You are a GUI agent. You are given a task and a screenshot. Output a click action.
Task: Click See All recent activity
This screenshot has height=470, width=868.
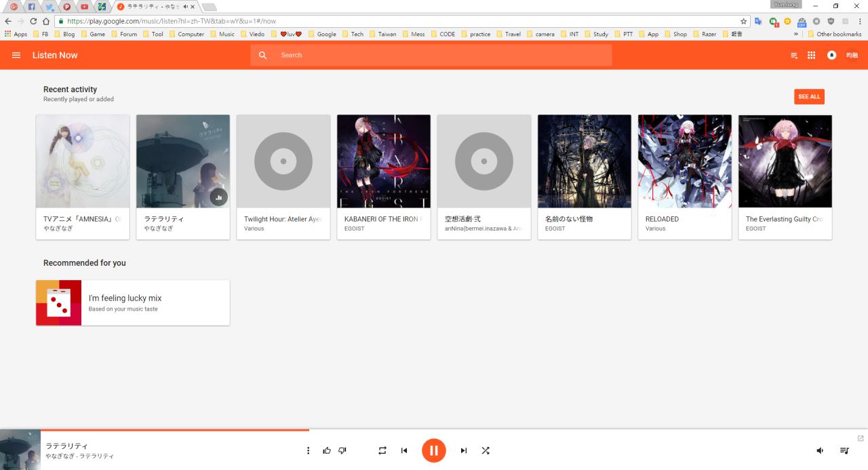(809, 96)
